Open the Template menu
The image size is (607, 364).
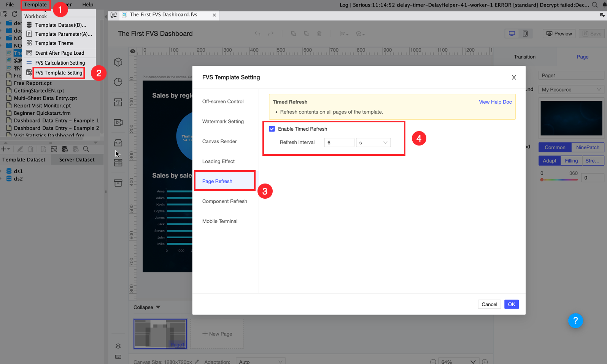(x=35, y=5)
